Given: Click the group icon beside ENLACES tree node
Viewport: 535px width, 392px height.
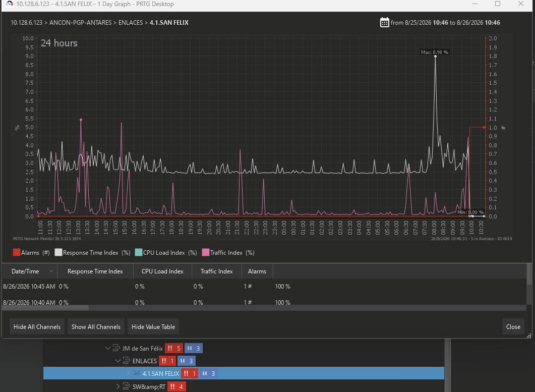Looking at the screenshot, I should (126, 361).
